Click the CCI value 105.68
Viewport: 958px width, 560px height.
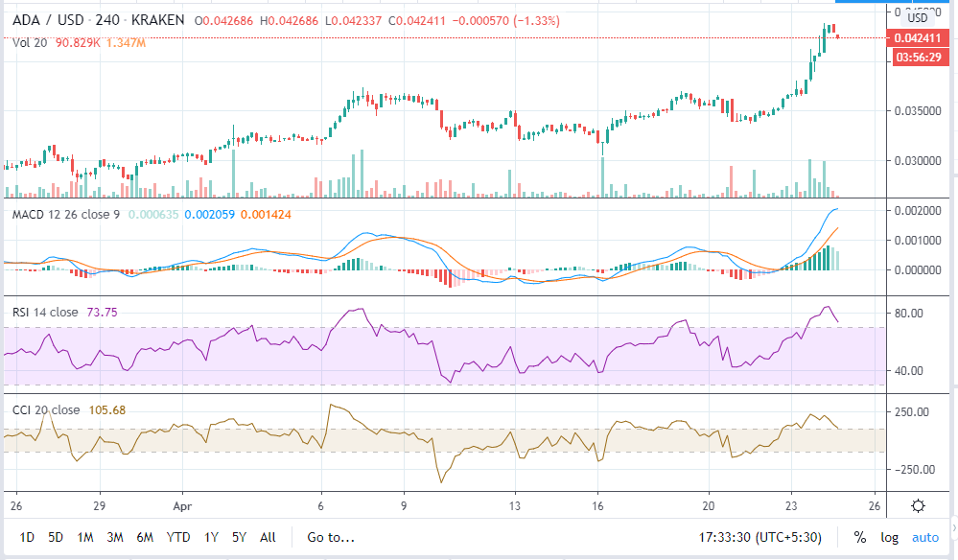coord(106,409)
